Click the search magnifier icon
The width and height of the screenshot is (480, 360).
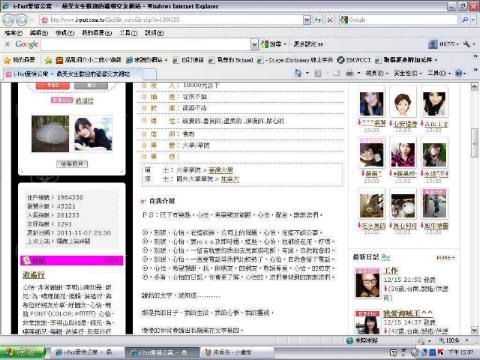click(x=465, y=20)
